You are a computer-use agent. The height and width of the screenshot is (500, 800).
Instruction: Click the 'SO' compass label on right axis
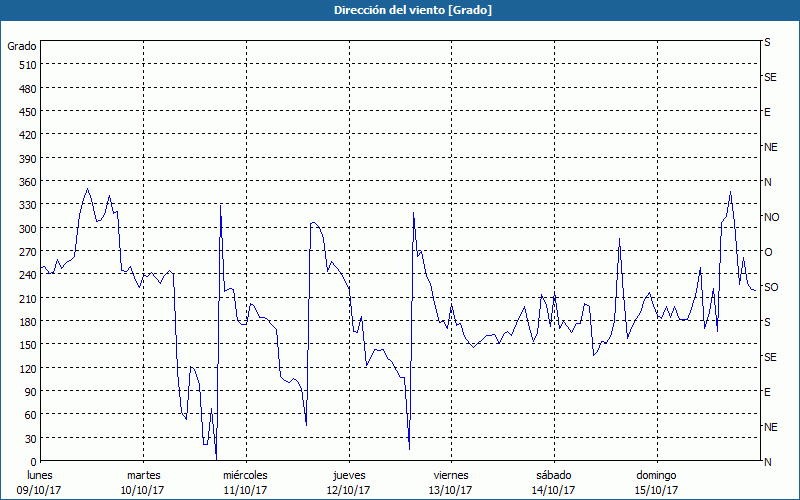pos(771,287)
